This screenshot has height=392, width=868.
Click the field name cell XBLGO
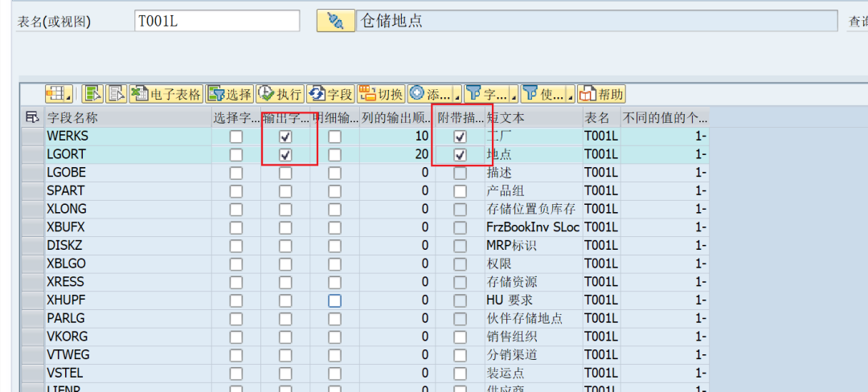(129, 263)
